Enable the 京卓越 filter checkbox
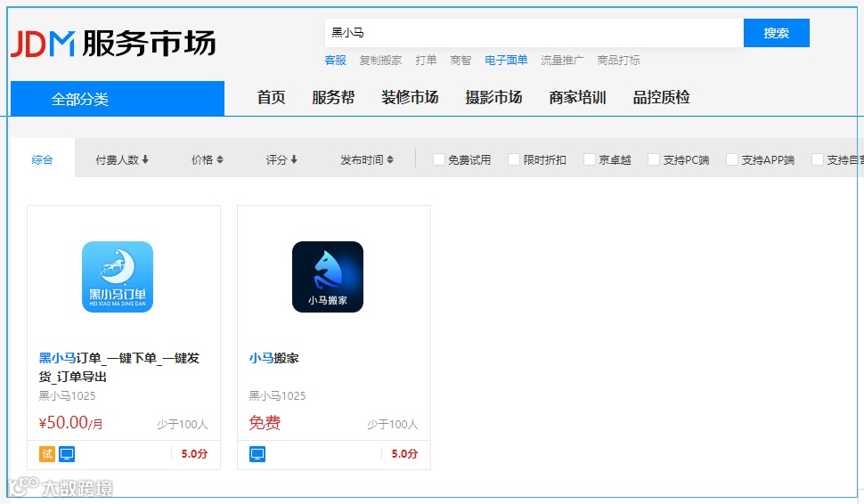The width and height of the screenshot is (864, 504). [x=589, y=159]
